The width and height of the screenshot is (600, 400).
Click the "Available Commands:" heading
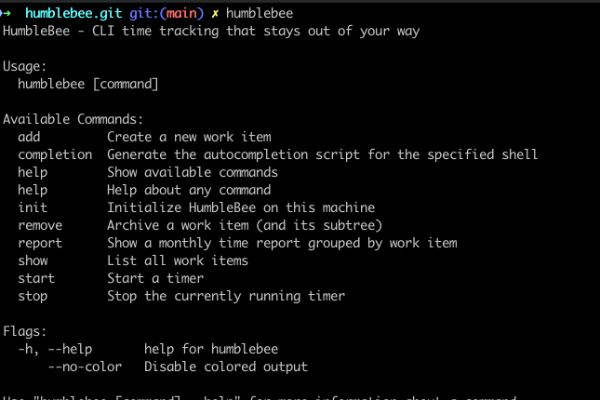pyautogui.click(x=74, y=119)
